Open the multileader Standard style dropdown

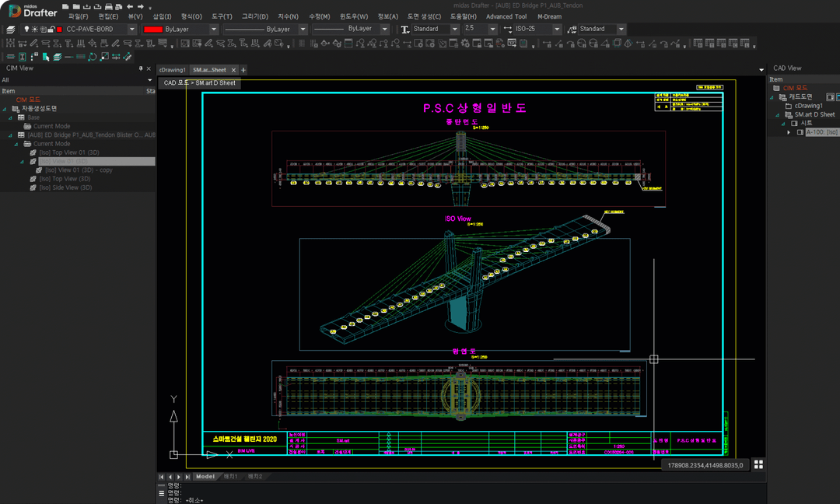pos(621,30)
